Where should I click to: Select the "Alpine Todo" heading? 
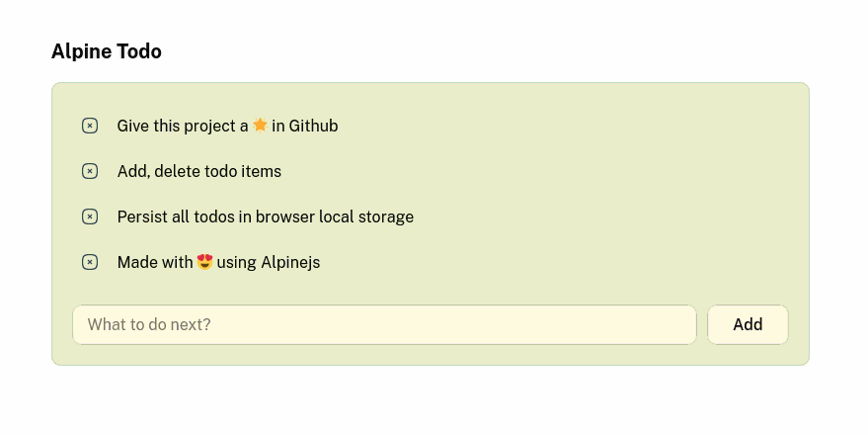(x=107, y=51)
